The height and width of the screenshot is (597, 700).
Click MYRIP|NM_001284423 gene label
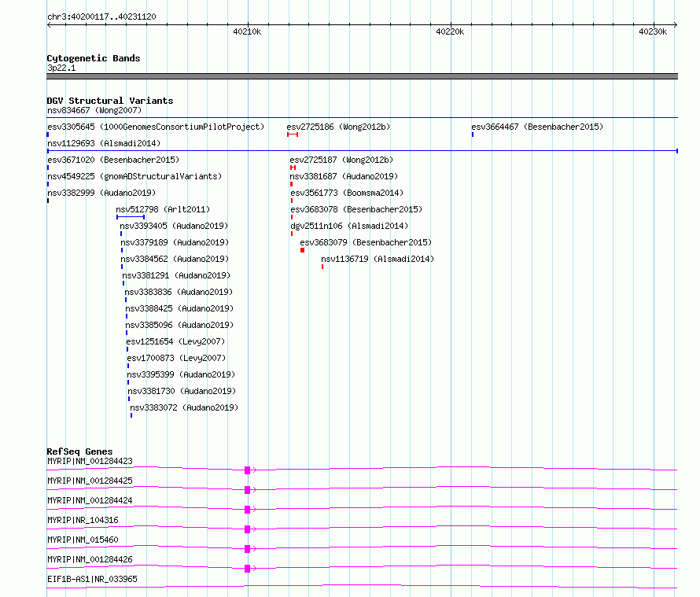click(90, 461)
